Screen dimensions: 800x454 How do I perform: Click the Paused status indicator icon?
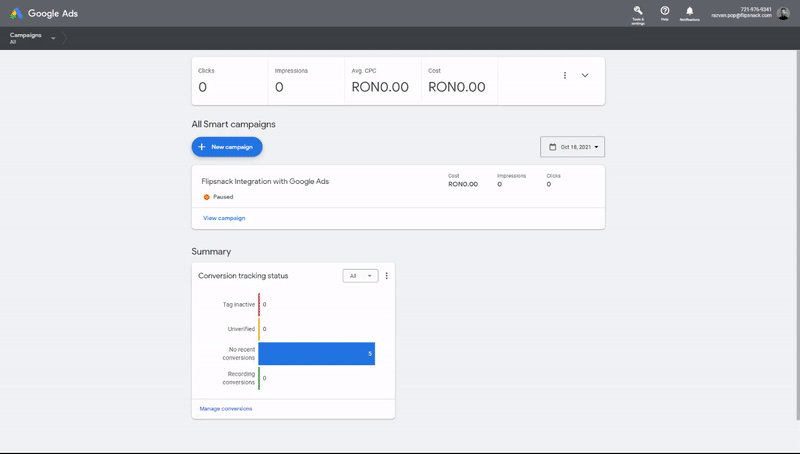pos(207,197)
